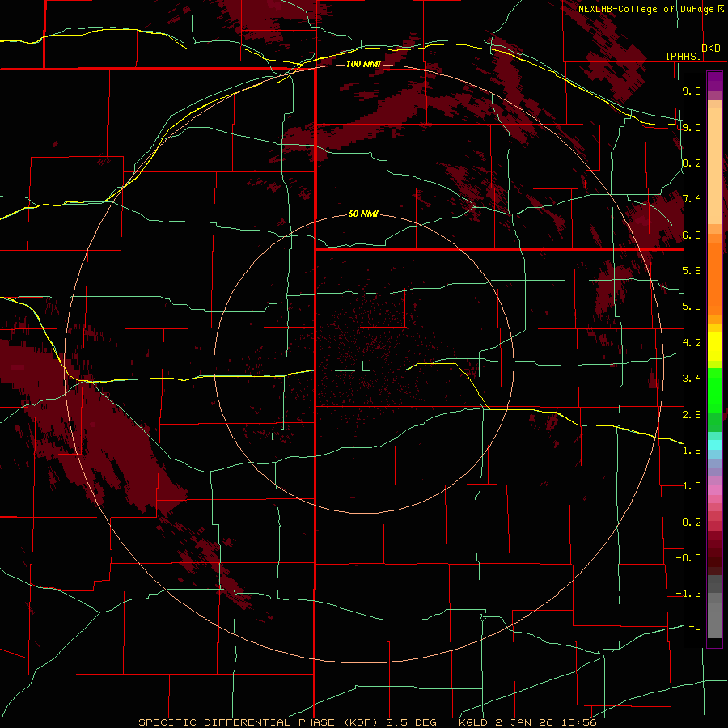
Task: Click the (KDP) abbreviation in the caption
Action: tap(363, 722)
